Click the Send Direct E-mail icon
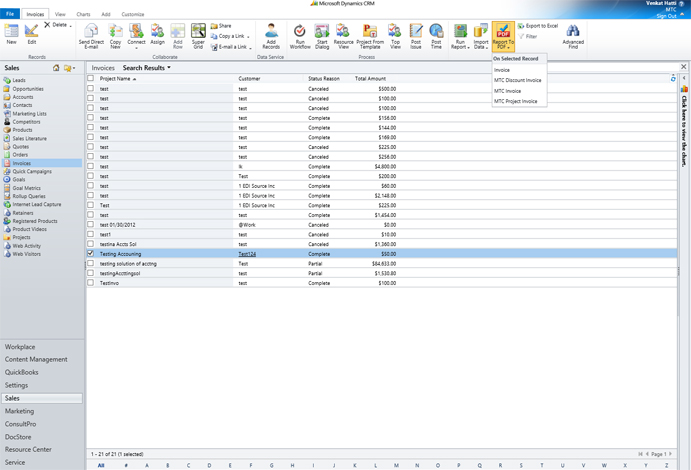Screen dimensions: 691x470 [91, 36]
